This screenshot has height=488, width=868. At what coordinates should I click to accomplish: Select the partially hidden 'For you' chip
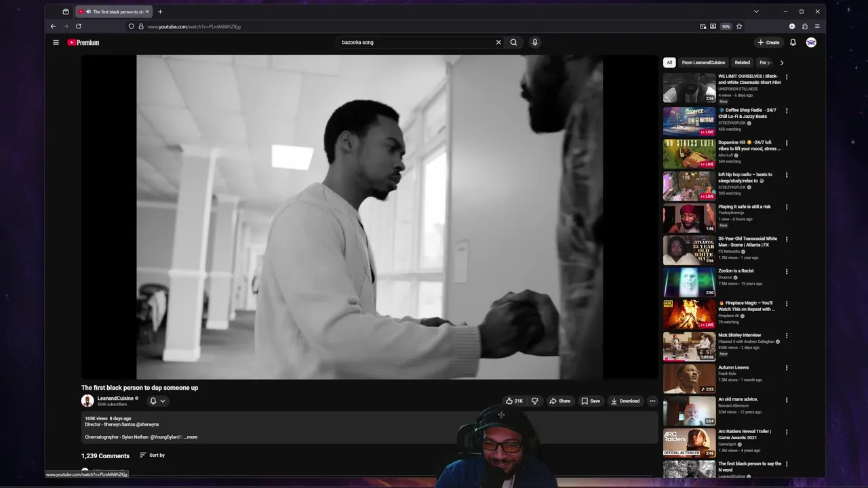pos(766,62)
